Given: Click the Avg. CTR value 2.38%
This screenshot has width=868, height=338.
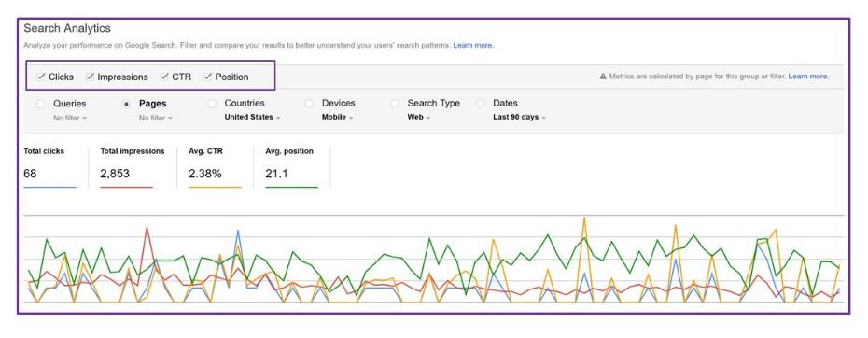Looking at the screenshot, I should pos(204,174).
